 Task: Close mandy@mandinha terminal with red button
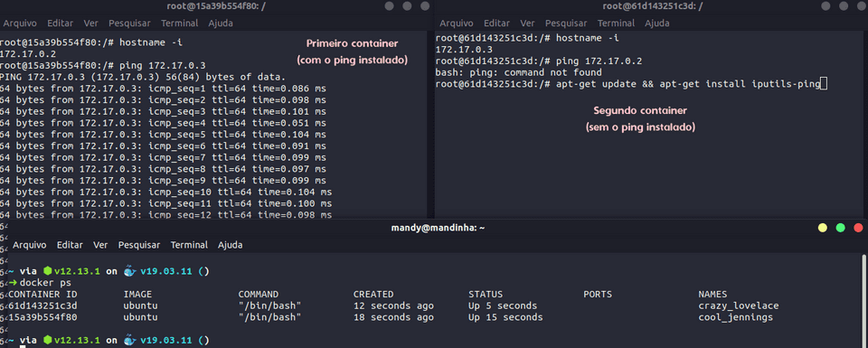tap(859, 228)
